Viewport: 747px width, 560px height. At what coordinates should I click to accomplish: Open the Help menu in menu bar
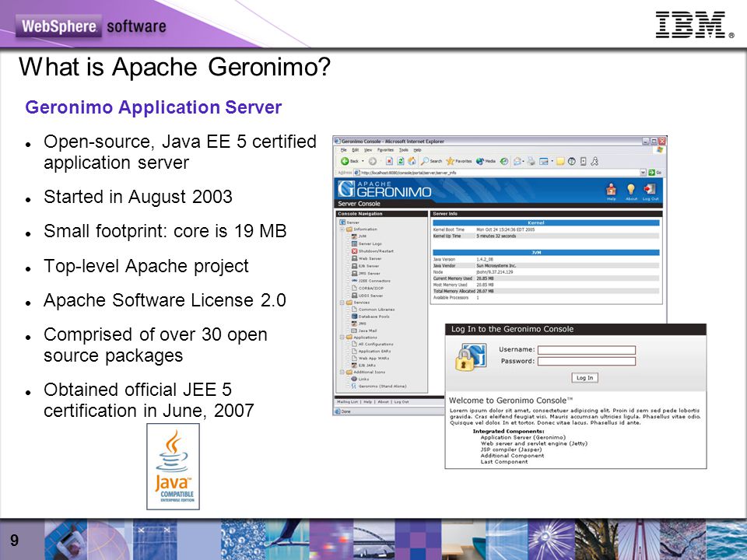tap(417, 149)
